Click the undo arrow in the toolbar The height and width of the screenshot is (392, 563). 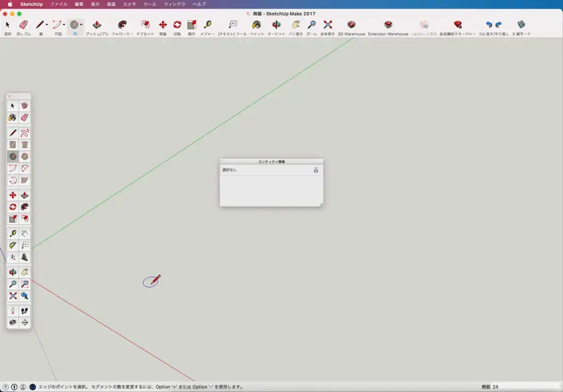489,25
